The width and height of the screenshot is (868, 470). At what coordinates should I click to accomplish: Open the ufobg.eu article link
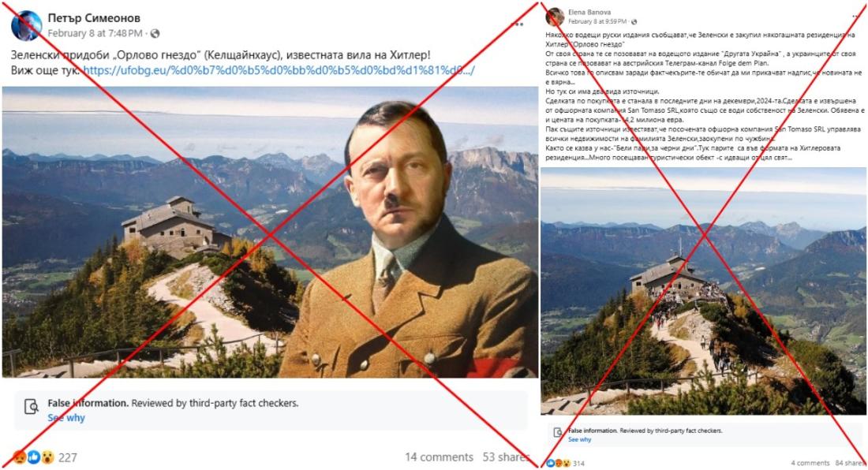[x=279, y=71]
